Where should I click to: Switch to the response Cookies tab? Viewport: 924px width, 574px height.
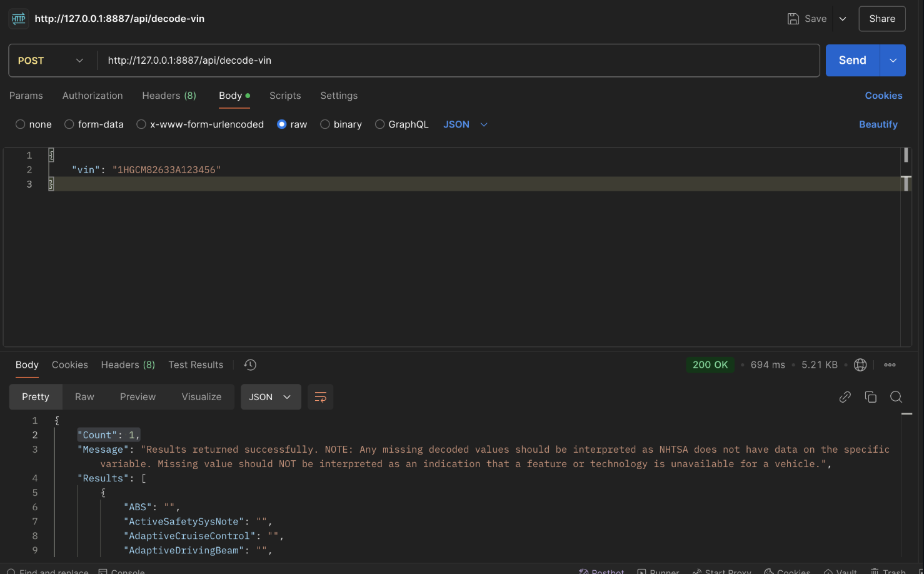(70, 365)
